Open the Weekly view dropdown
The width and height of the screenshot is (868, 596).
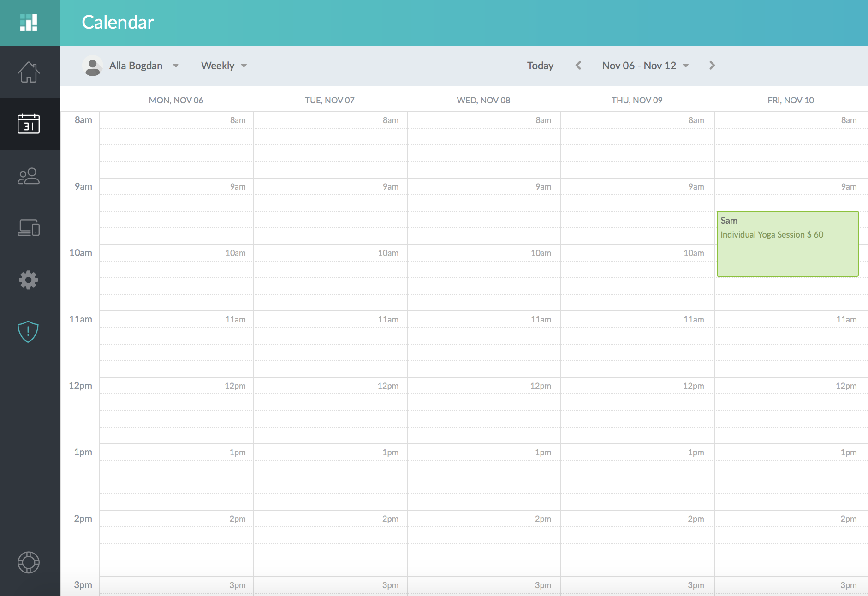click(x=224, y=66)
